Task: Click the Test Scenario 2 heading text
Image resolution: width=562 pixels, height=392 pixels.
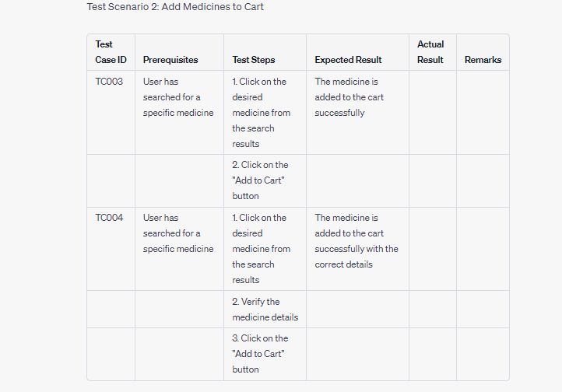Action: coord(175,7)
